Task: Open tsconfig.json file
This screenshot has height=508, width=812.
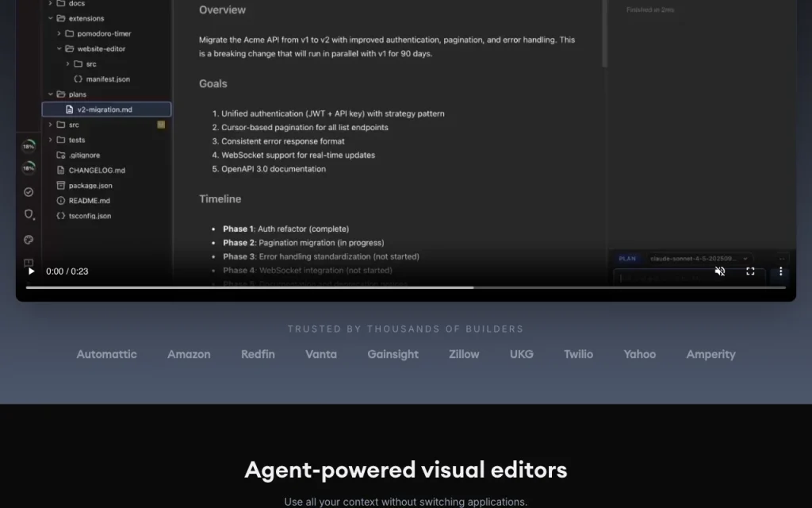Action: 90,216
